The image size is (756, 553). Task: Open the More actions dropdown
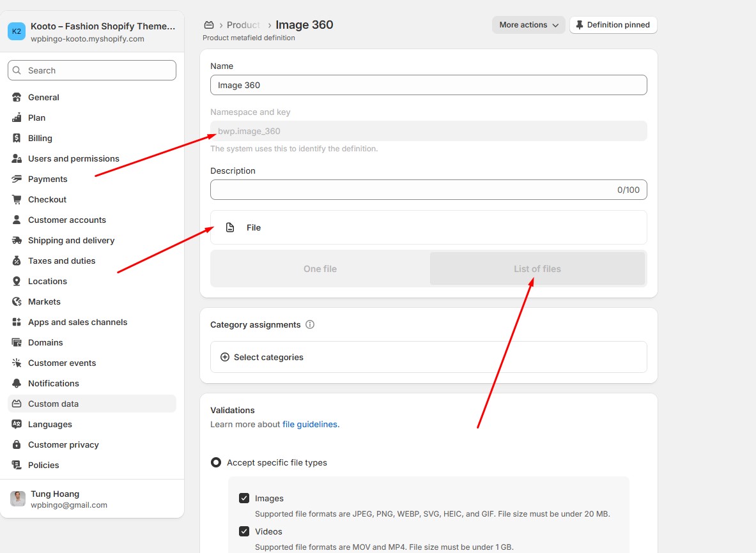pyautogui.click(x=528, y=25)
